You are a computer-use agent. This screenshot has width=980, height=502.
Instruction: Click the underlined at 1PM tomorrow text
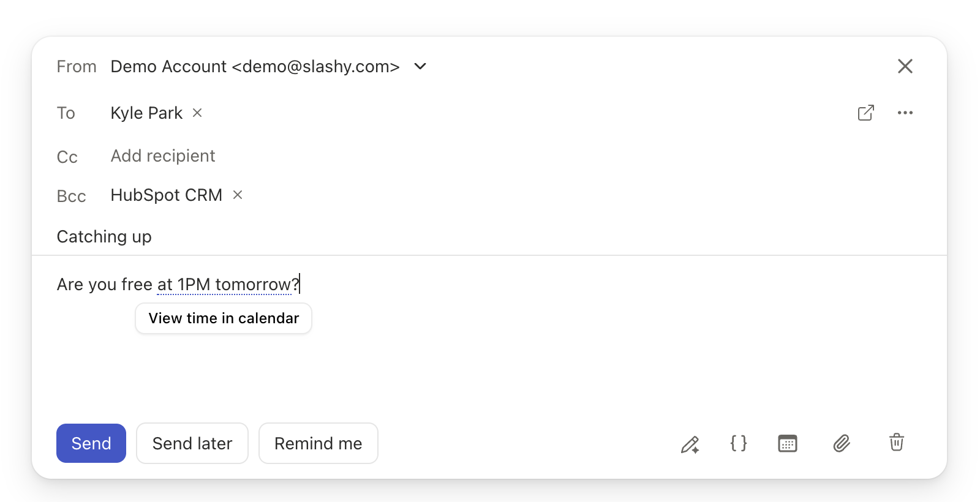point(224,285)
